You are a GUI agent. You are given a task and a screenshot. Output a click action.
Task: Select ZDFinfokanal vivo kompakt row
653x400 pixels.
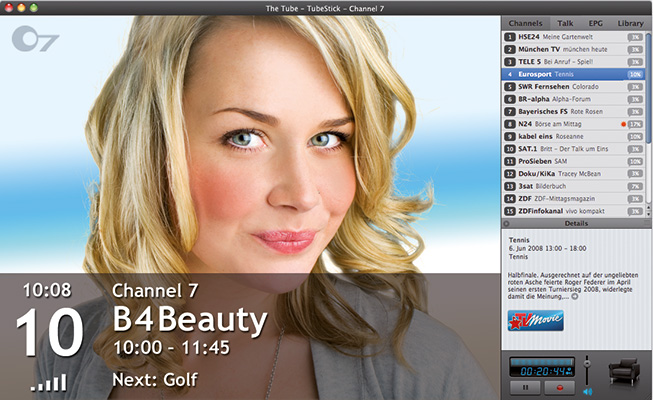573,211
